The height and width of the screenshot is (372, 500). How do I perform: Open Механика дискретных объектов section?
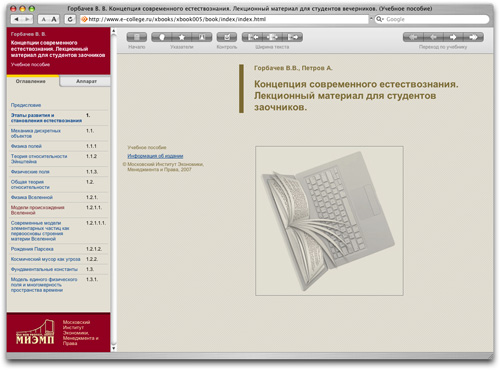[x=36, y=133]
